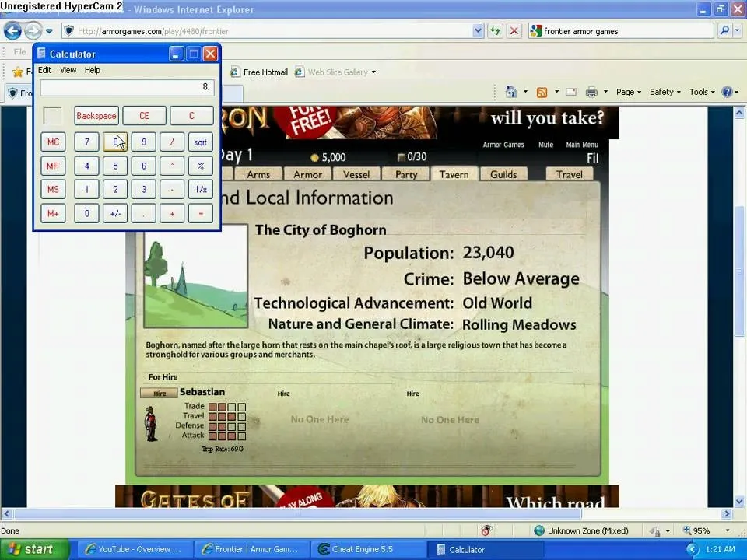The image size is (747, 560).
Task: Open the Tools menu
Action: 702,92
